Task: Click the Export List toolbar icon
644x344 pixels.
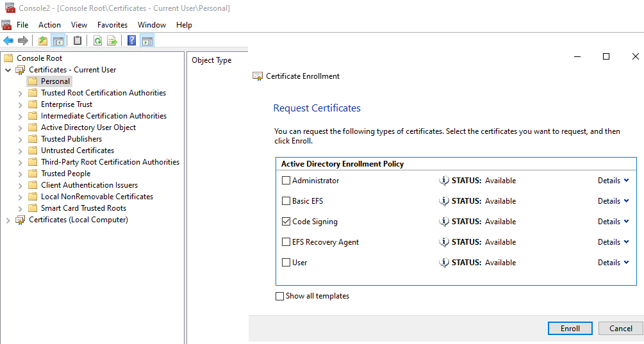Action: 111,40
